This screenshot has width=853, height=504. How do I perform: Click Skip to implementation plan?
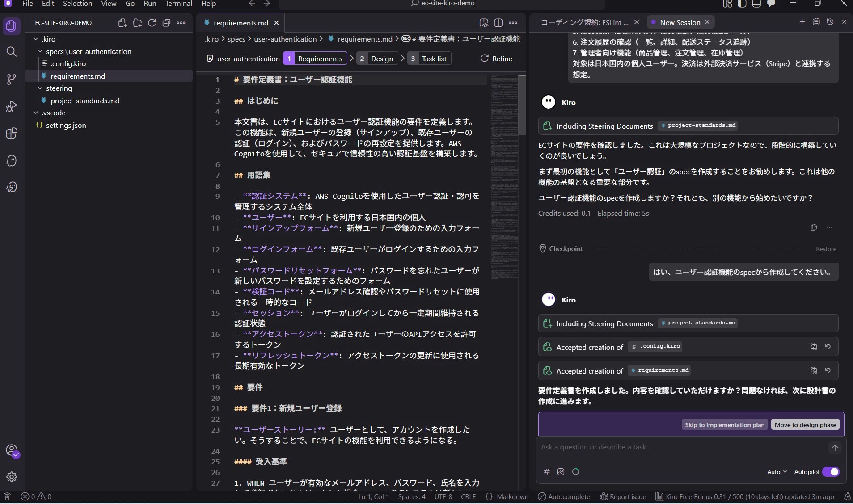pyautogui.click(x=724, y=424)
